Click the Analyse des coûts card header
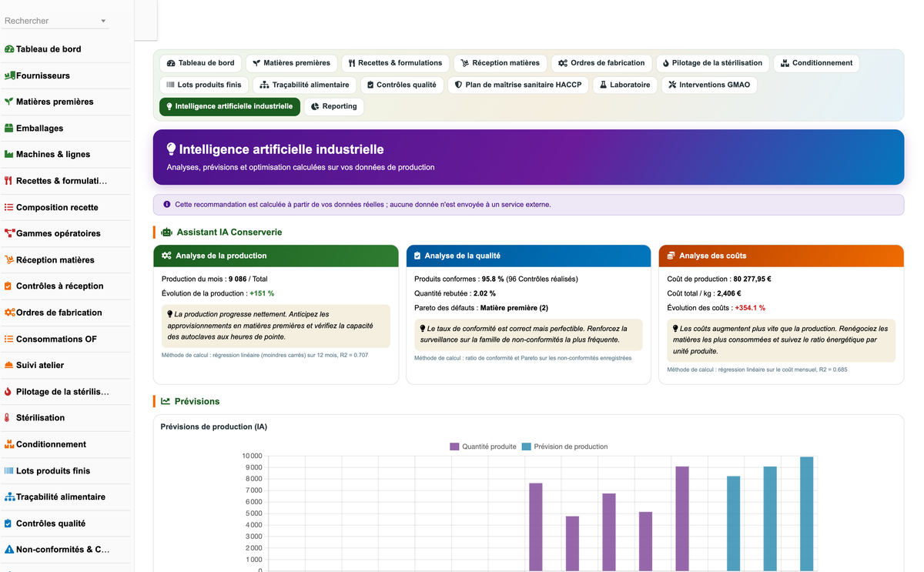The width and height of the screenshot is (924, 572). 781,256
